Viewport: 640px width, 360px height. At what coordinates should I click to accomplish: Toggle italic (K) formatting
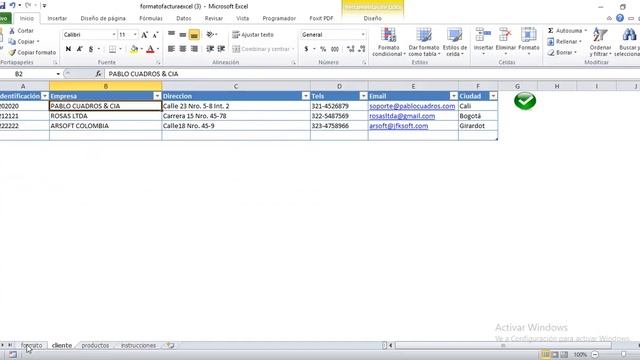pos(80,49)
